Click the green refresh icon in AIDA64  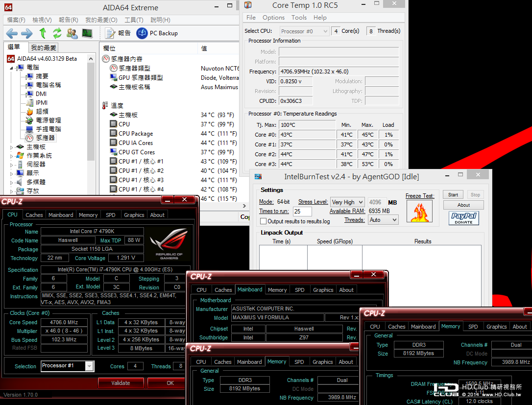pyautogui.click(x=57, y=33)
